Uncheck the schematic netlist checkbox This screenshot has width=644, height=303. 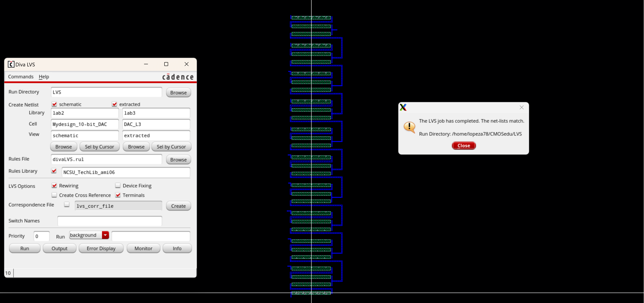tap(54, 104)
